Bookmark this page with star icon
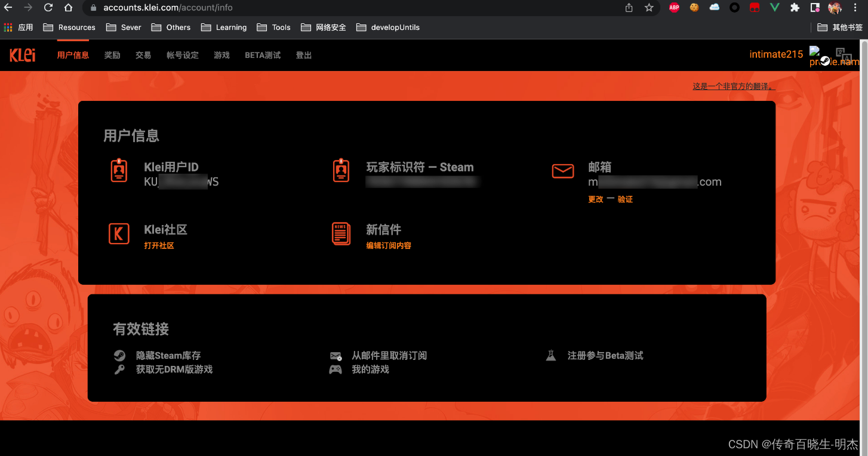868x456 pixels. pos(649,8)
